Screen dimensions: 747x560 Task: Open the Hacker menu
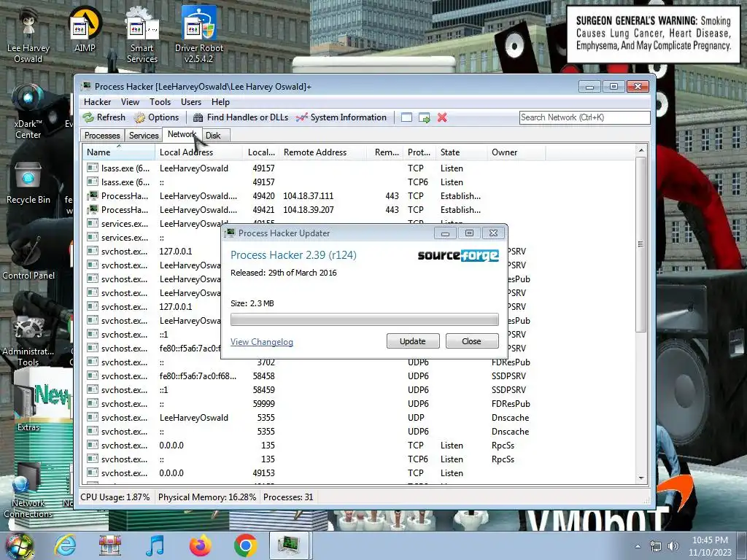coord(97,102)
